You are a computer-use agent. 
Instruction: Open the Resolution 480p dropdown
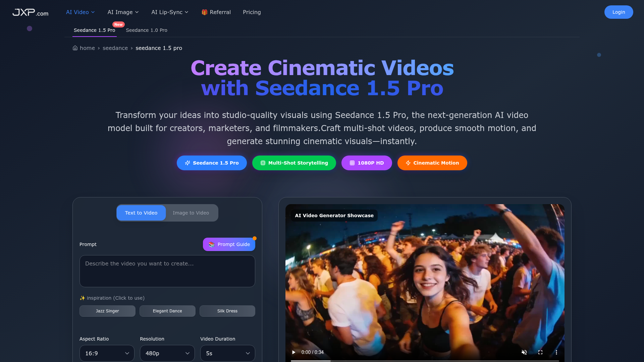pos(167,353)
